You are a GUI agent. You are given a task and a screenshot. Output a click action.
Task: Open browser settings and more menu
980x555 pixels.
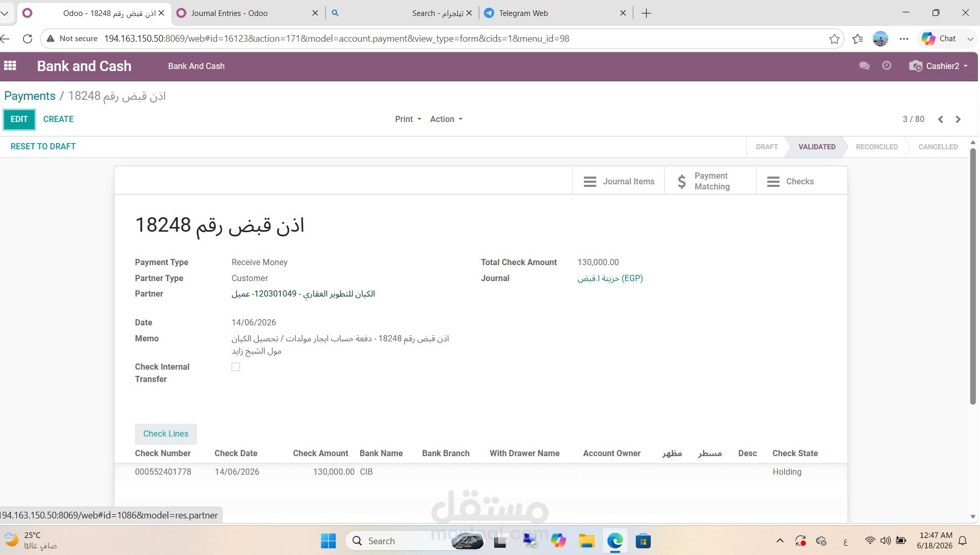point(904,39)
